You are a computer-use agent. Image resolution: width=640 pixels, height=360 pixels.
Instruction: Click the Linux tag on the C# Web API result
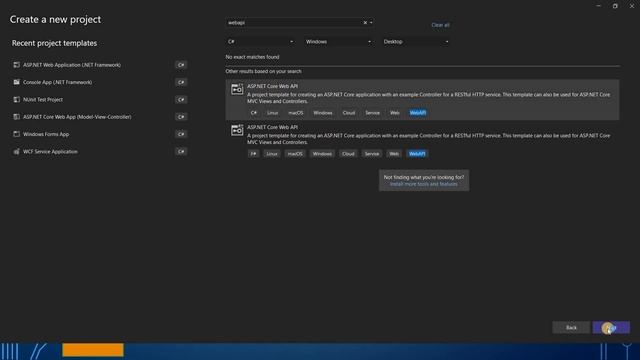[272, 113]
